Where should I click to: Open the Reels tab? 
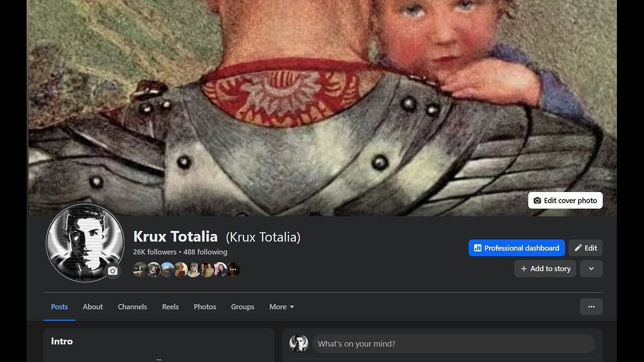(170, 307)
